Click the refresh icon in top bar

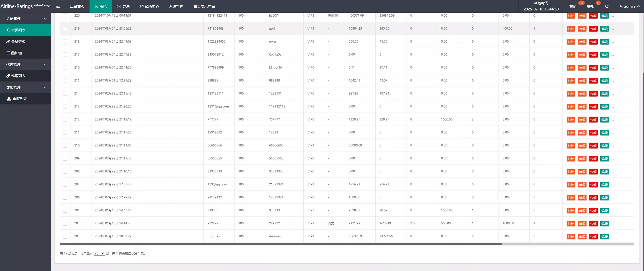tap(607, 6)
